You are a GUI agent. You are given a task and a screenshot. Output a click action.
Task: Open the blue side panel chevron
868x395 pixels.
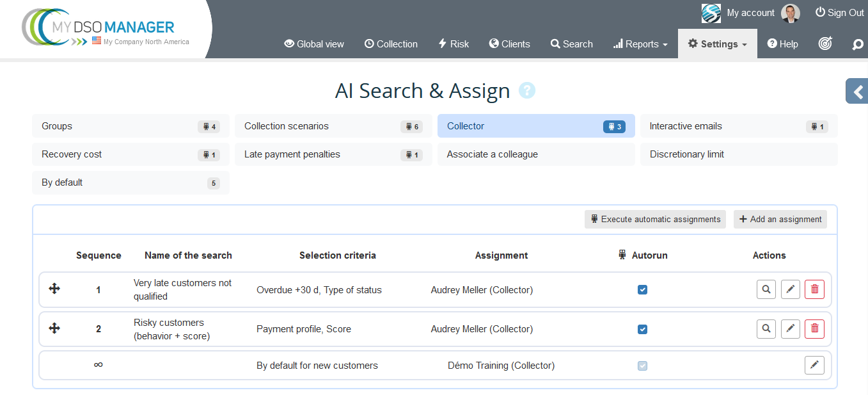coord(857,91)
